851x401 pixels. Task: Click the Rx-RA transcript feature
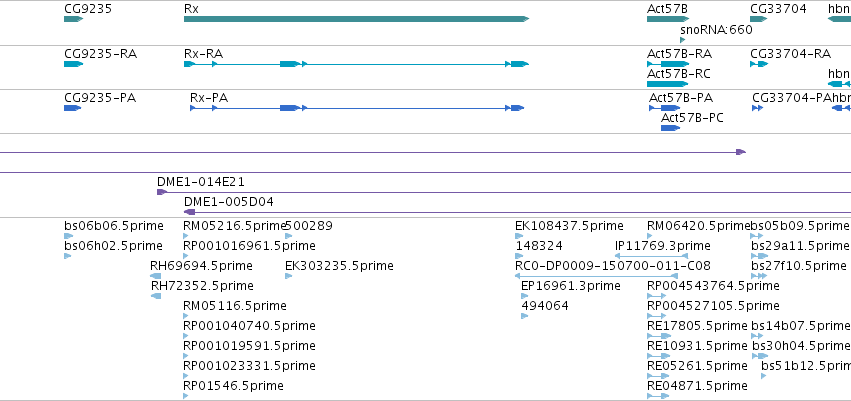(x=356, y=64)
